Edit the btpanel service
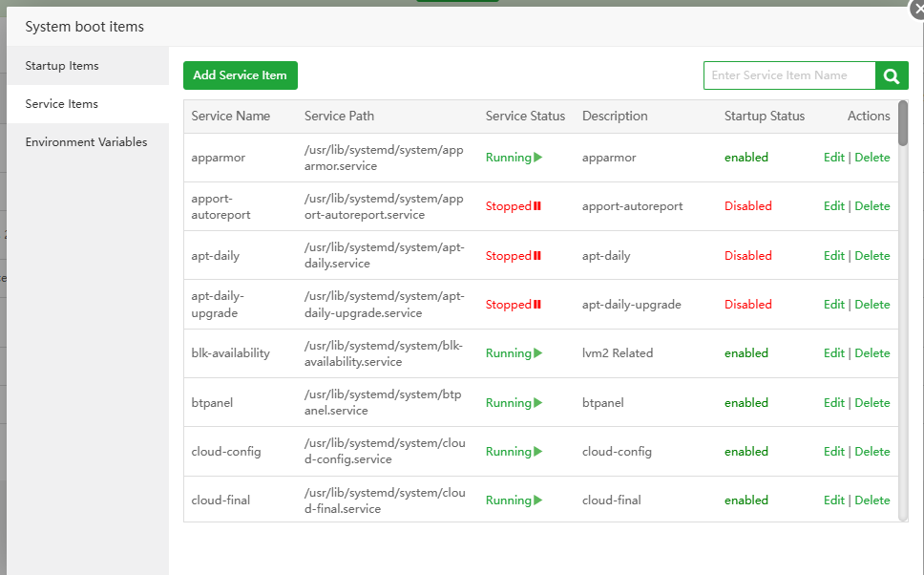 (x=833, y=403)
